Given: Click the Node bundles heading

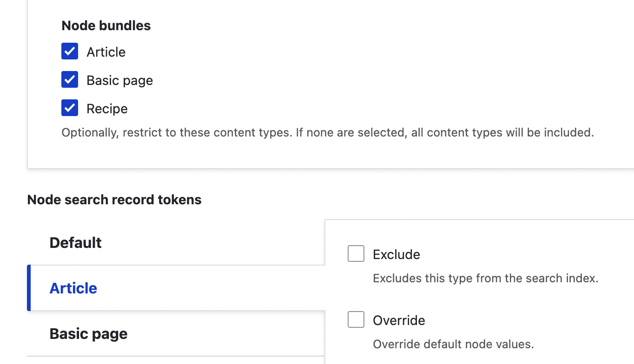Looking at the screenshot, I should 106,26.
